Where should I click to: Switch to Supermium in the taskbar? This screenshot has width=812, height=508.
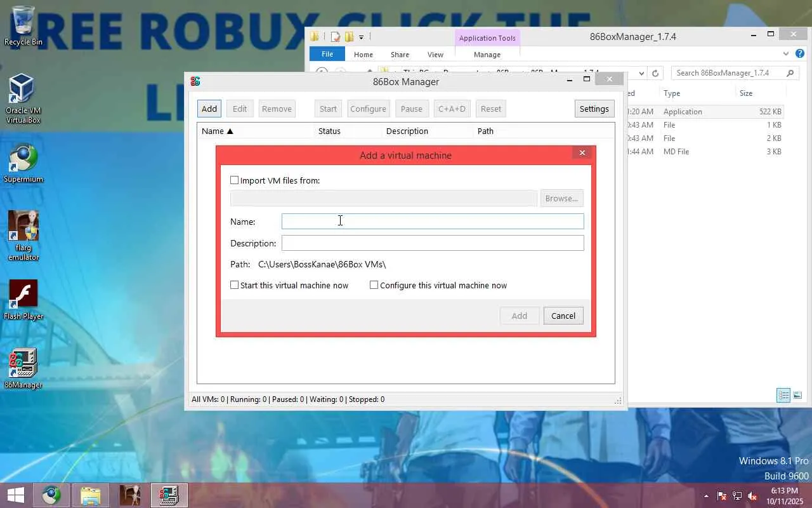(x=51, y=495)
